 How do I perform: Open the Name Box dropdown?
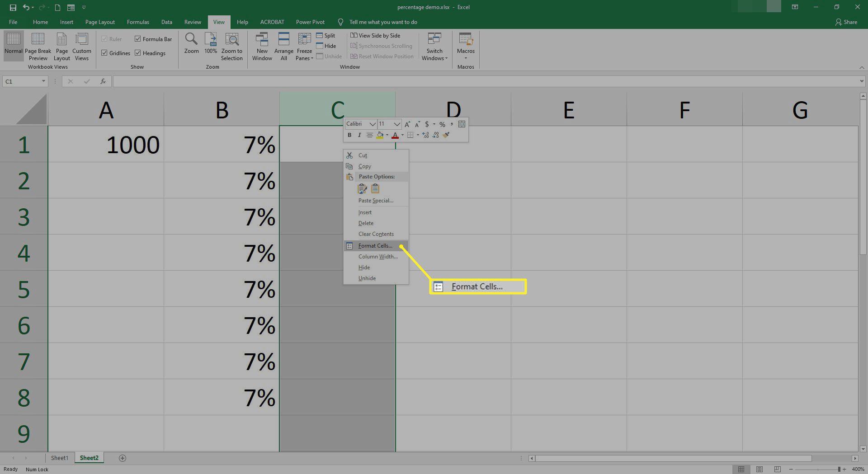tap(43, 81)
